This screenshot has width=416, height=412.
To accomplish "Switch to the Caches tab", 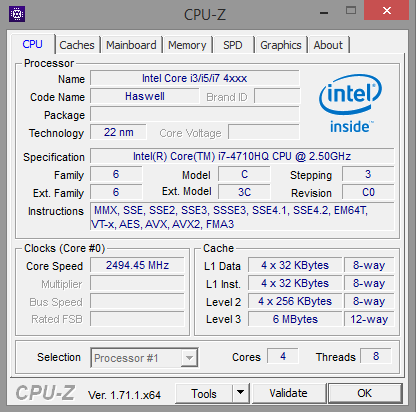I will click(x=77, y=45).
